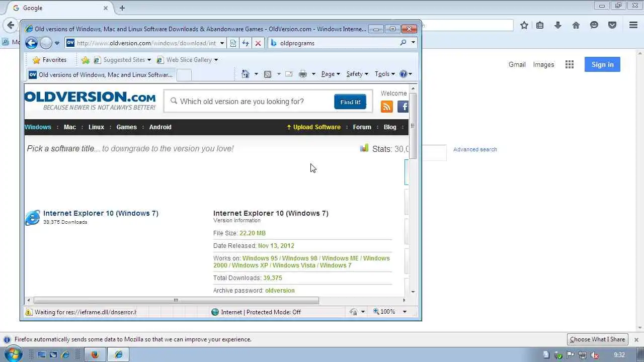Click the Read mail envelope icon
This screenshot has height=362, width=644.
coord(289,74)
